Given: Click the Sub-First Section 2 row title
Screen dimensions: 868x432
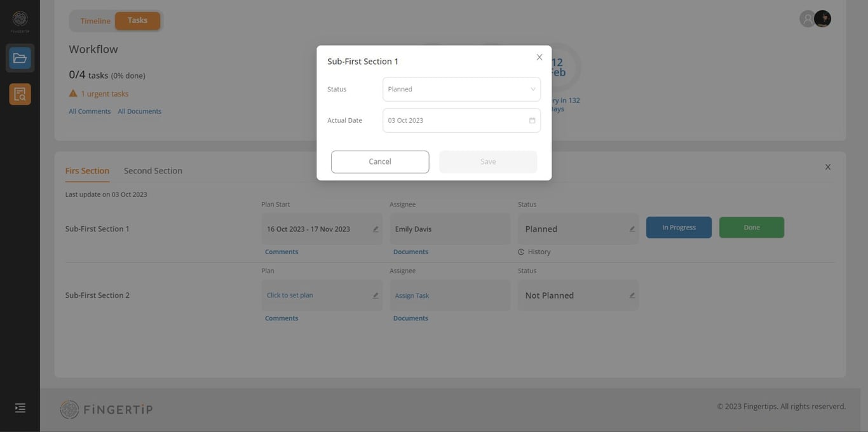Looking at the screenshot, I should pos(97,295).
